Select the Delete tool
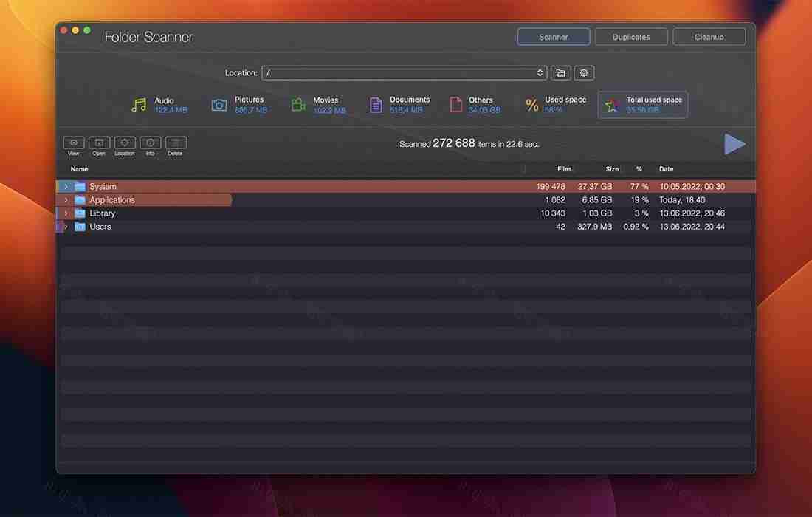 pos(175,144)
